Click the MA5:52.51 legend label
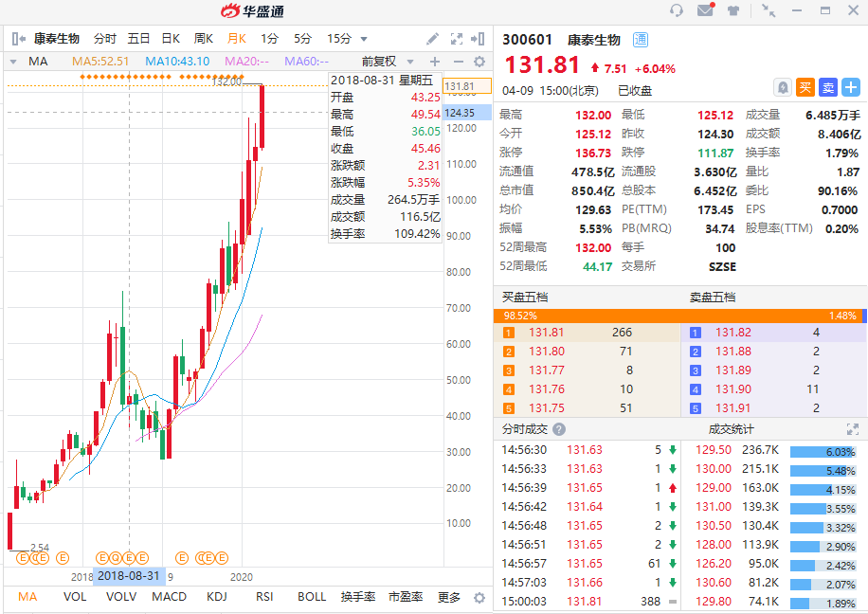 click(100, 62)
